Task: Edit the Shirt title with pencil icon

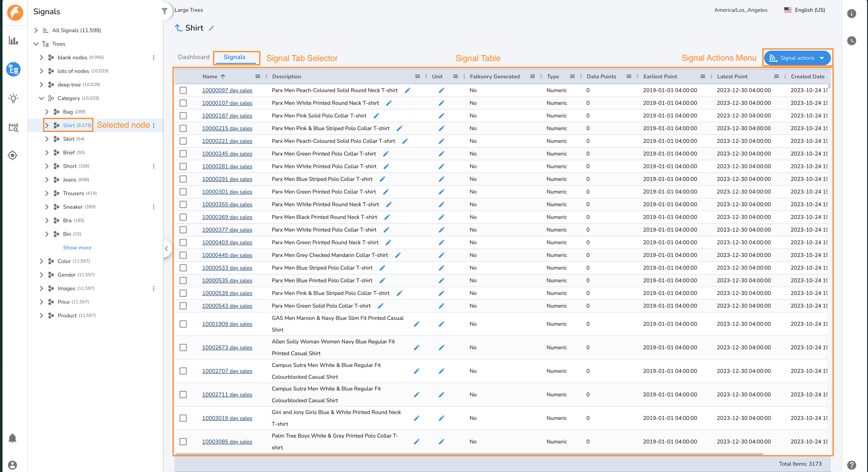Action: point(211,28)
